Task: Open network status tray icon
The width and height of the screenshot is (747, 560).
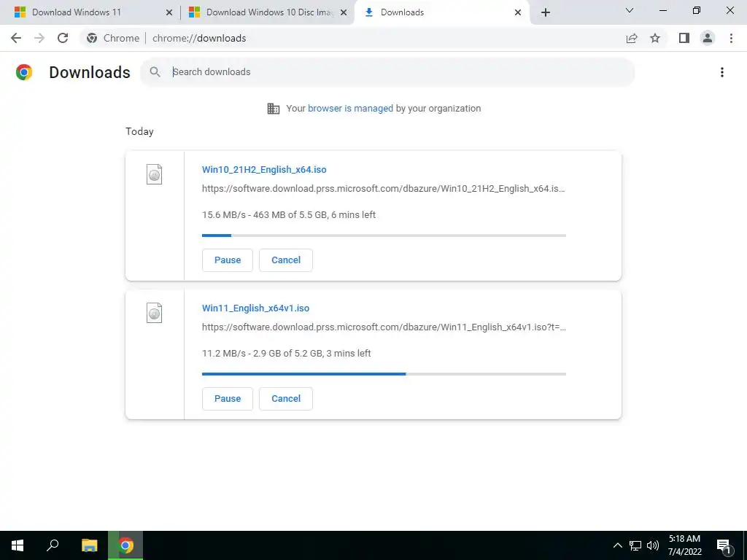Action: click(x=635, y=545)
